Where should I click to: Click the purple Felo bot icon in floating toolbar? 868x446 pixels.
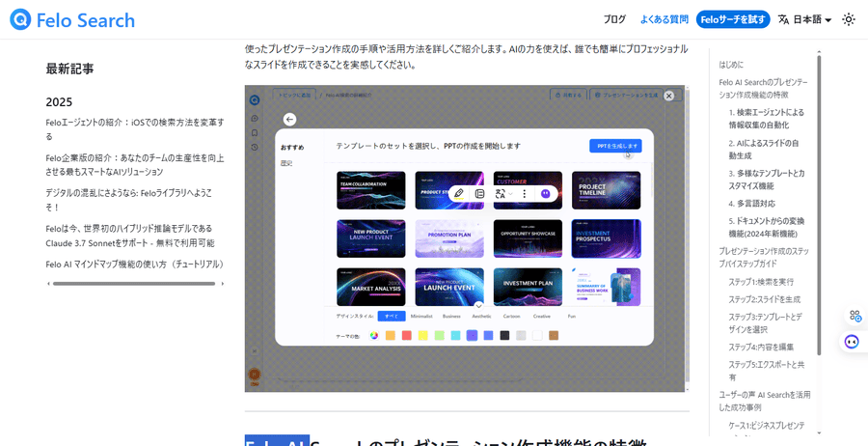coord(545,193)
